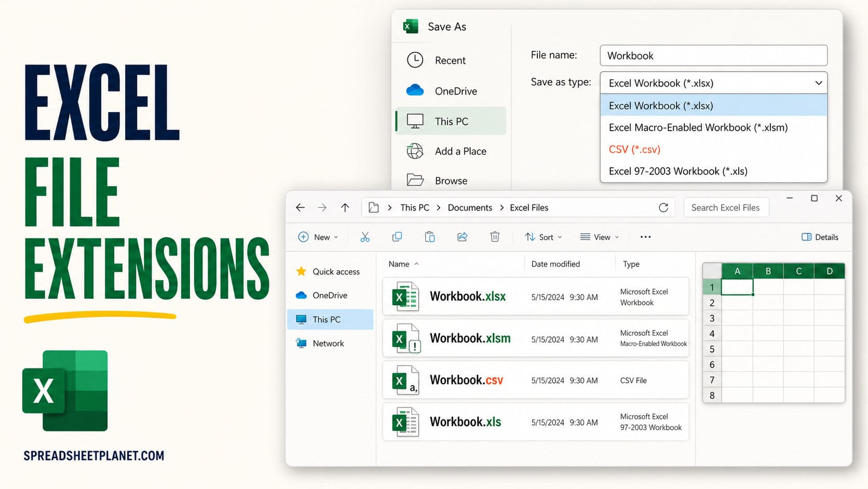Viewport: 868px width, 489px height.
Task: Sort by the Type column header
Action: [631, 264]
